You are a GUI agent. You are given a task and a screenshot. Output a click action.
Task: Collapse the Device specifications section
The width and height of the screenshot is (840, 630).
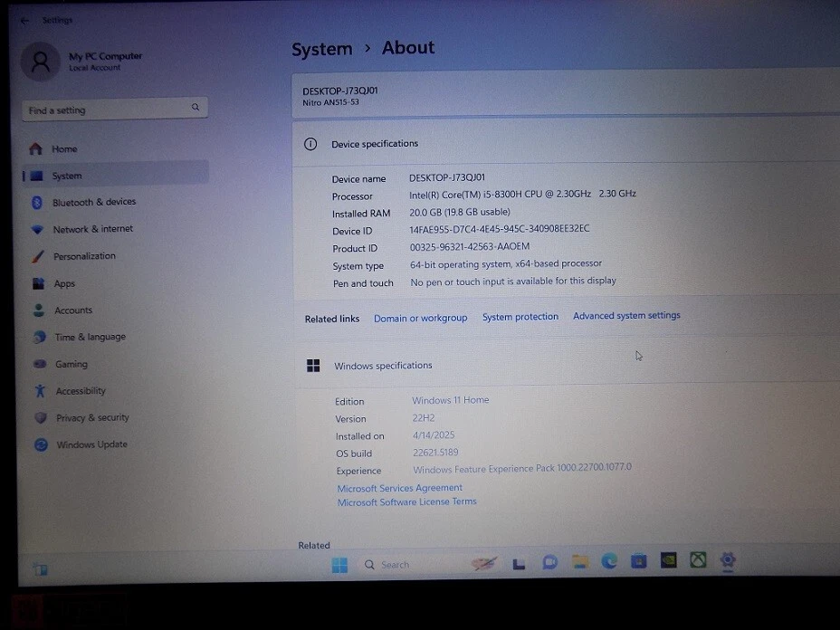(566, 144)
